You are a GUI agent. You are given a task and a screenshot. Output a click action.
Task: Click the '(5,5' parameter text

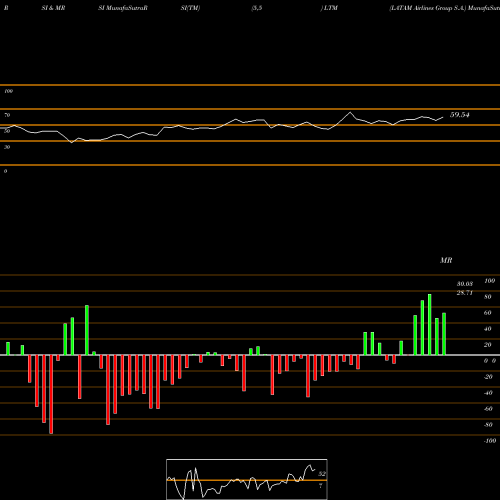click(257, 8)
